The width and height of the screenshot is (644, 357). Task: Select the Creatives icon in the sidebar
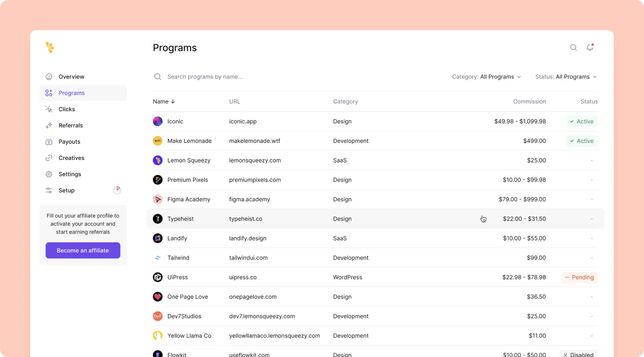(x=48, y=157)
